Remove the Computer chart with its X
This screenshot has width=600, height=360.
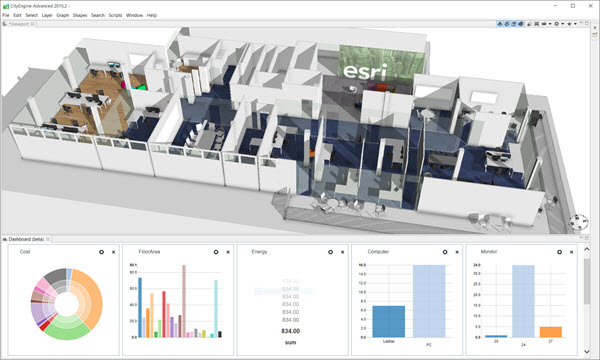pyautogui.click(x=457, y=252)
